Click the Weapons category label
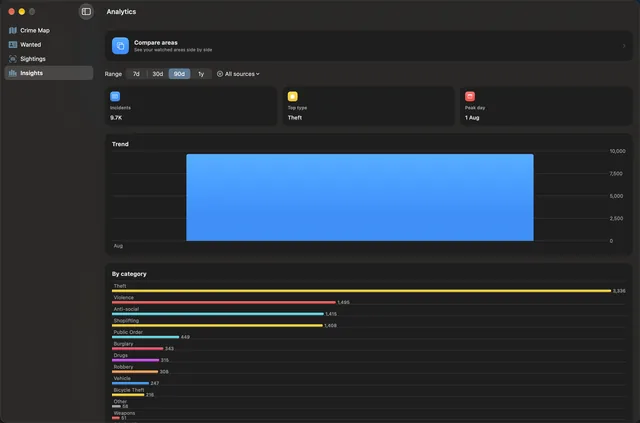640x423 pixels. click(124, 413)
